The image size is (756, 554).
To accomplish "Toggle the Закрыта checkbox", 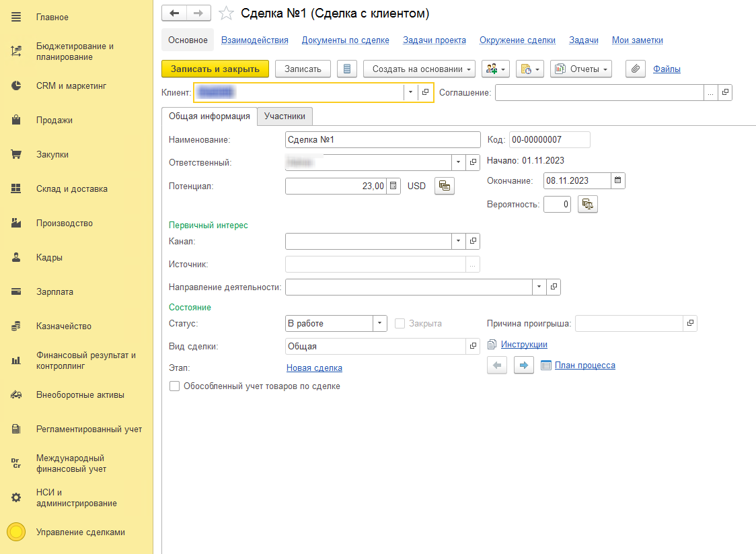I will (400, 324).
